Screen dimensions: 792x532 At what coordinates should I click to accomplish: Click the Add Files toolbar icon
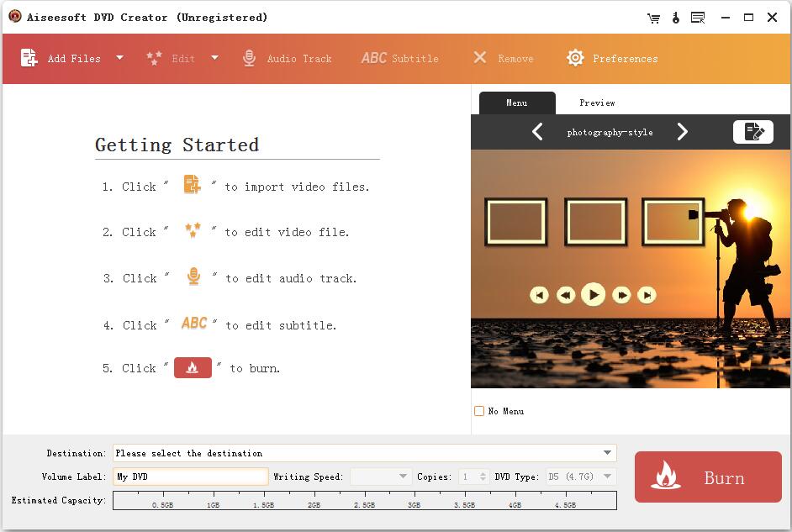tap(29, 58)
